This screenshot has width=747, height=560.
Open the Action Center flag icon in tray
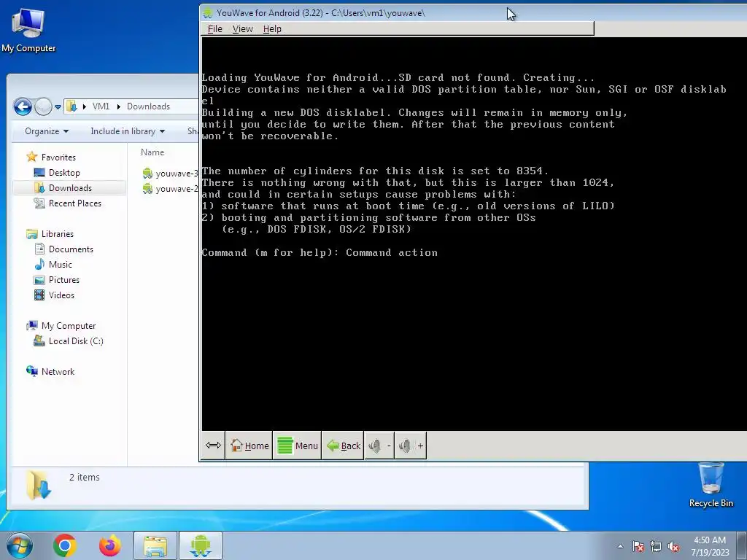click(x=638, y=546)
